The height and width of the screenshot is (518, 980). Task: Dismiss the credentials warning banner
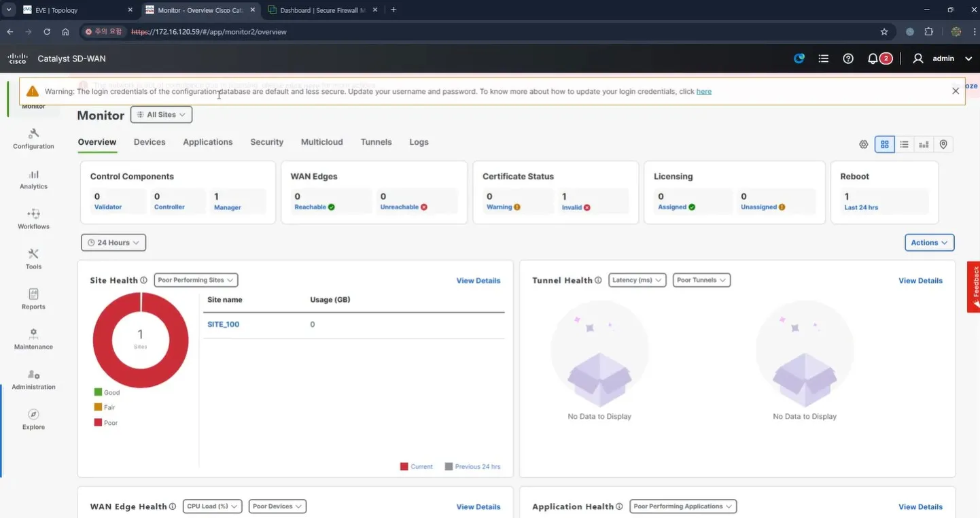pos(956,91)
